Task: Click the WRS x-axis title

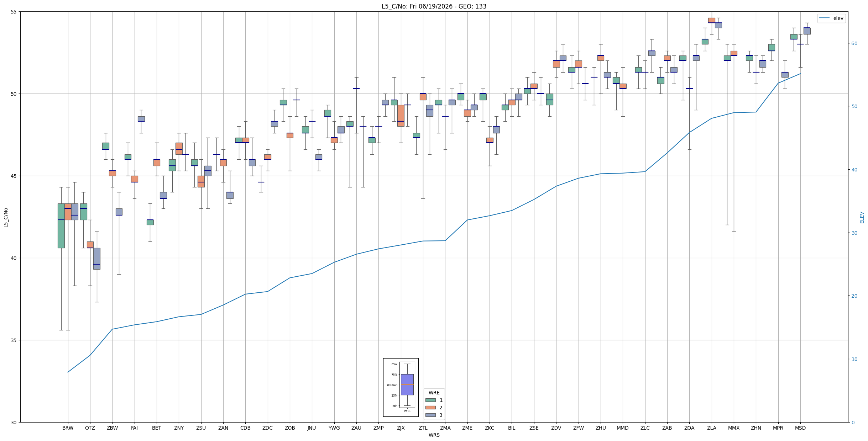Action: pos(434,435)
